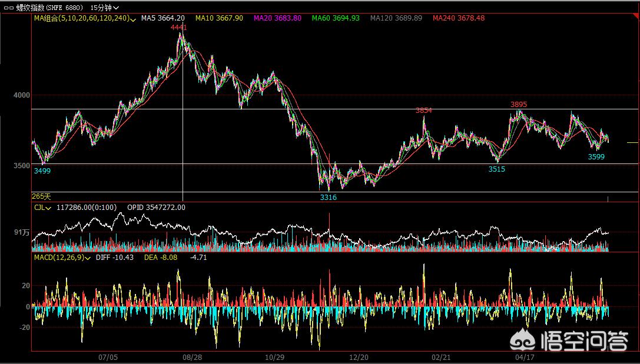Click the 3316 lowest price label

[x=328, y=197]
